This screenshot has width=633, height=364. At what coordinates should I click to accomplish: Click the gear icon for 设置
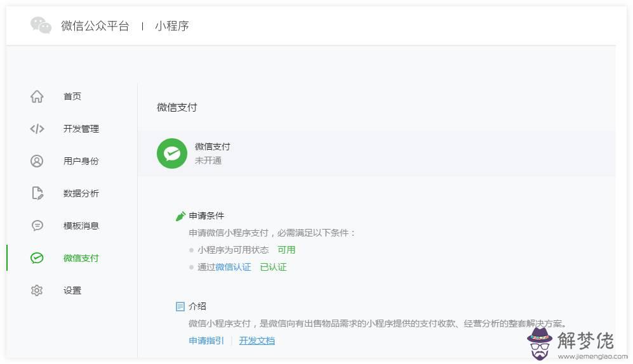[x=37, y=290]
